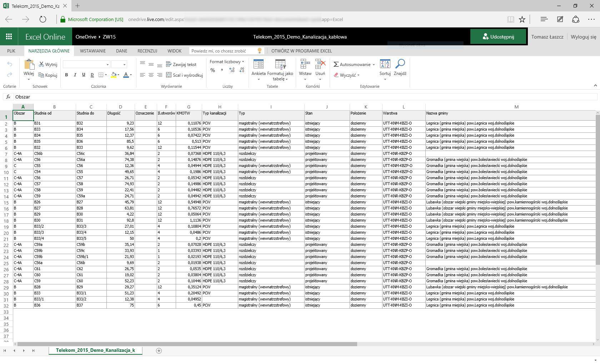Apply percent number format
Screen dimensions: 600x364
click(213, 70)
